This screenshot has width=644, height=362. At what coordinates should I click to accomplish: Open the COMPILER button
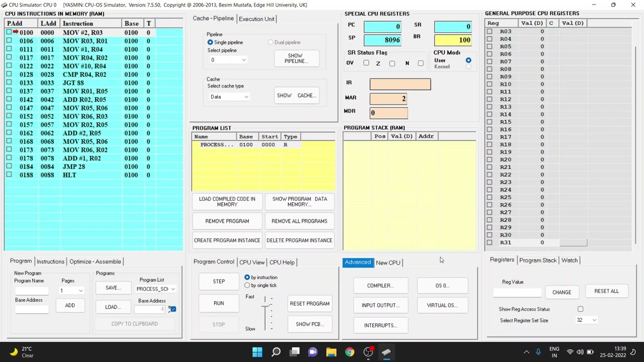[x=380, y=286]
